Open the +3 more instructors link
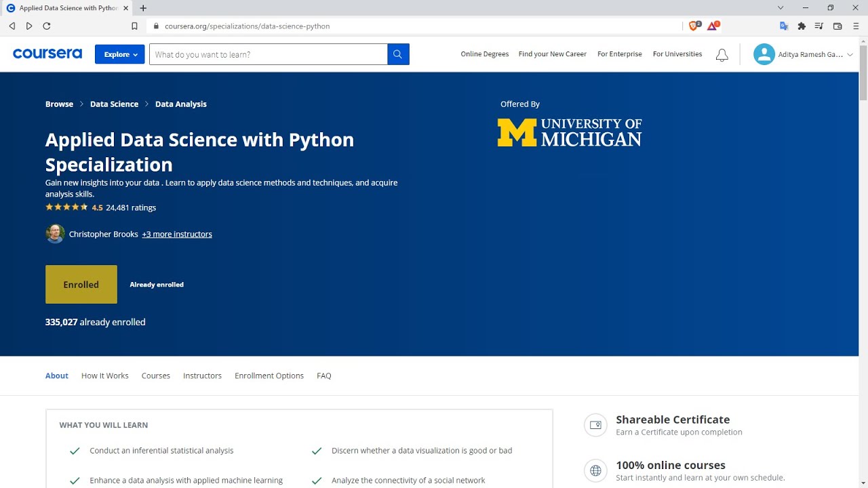The height and width of the screenshot is (488, 868). pyautogui.click(x=177, y=234)
